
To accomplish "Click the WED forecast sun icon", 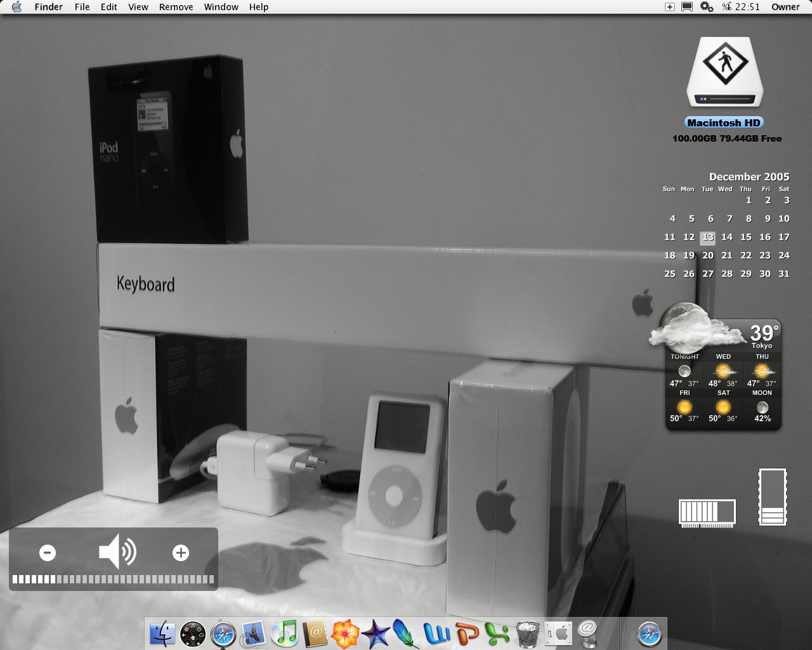I will tap(723, 371).
